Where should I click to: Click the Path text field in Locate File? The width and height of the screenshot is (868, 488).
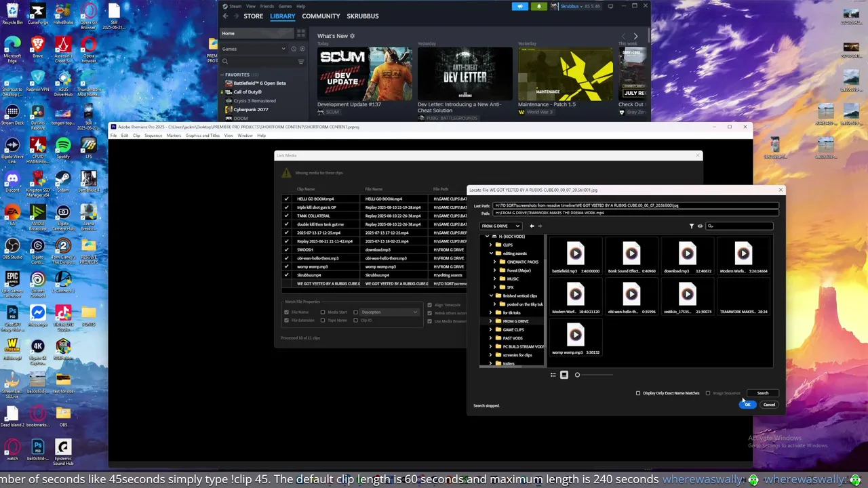coord(636,213)
